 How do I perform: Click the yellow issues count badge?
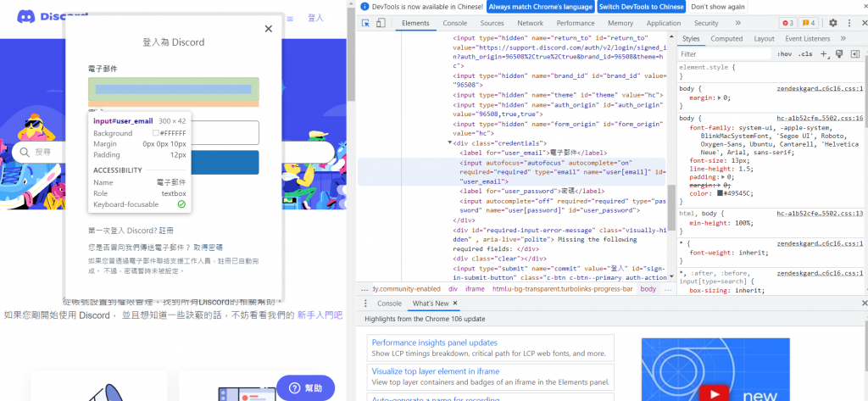pyautogui.click(x=809, y=23)
